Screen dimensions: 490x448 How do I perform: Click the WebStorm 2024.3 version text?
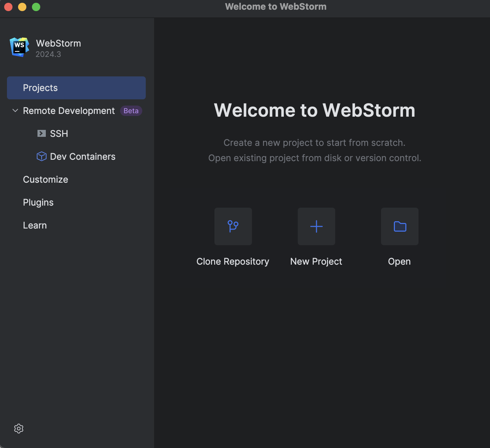48,54
